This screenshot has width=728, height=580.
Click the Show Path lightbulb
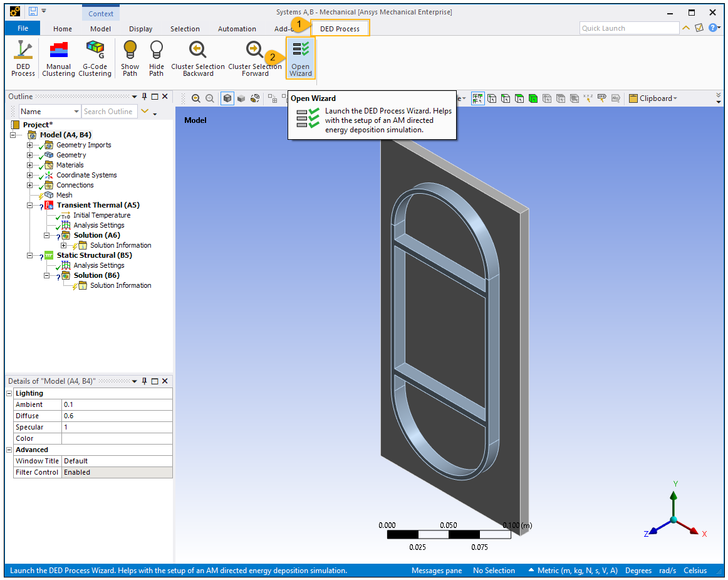[x=130, y=58]
